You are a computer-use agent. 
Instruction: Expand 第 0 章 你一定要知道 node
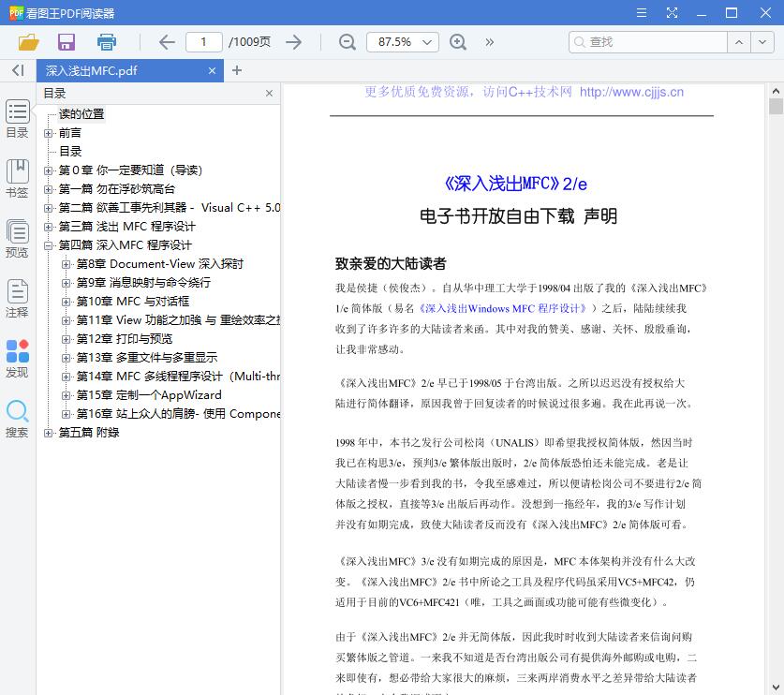tap(48, 170)
